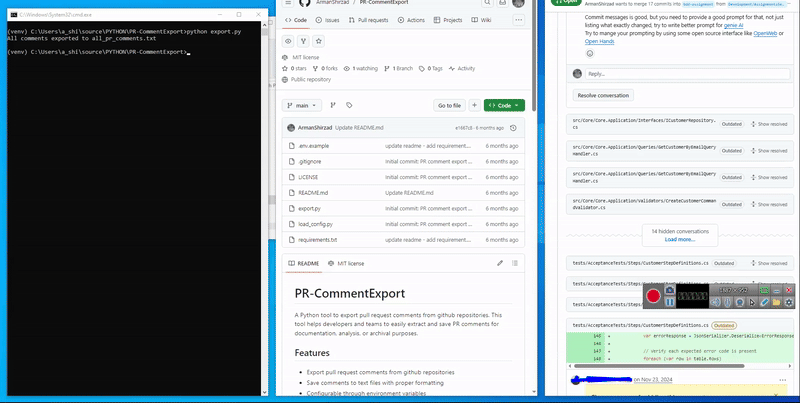This screenshot has width=800, height=403.
Task: Open ArmanShirzad's profile from latest commit
Action: pos(315,128)
